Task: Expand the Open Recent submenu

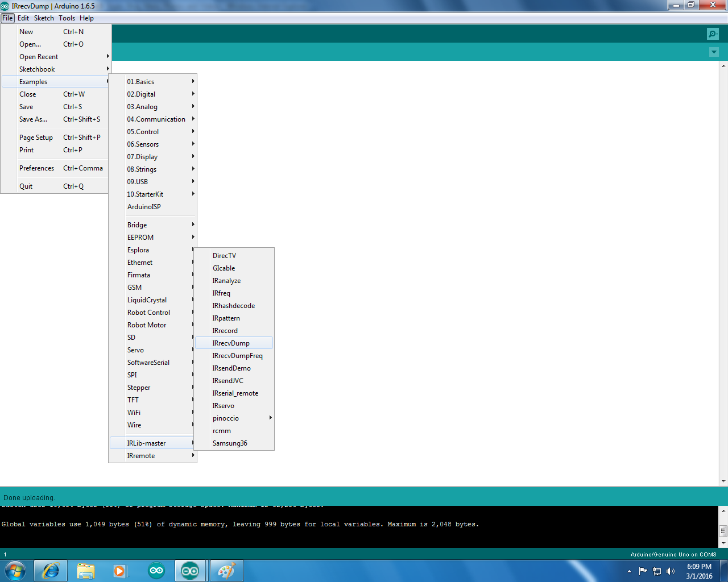Action: point(56,57)
